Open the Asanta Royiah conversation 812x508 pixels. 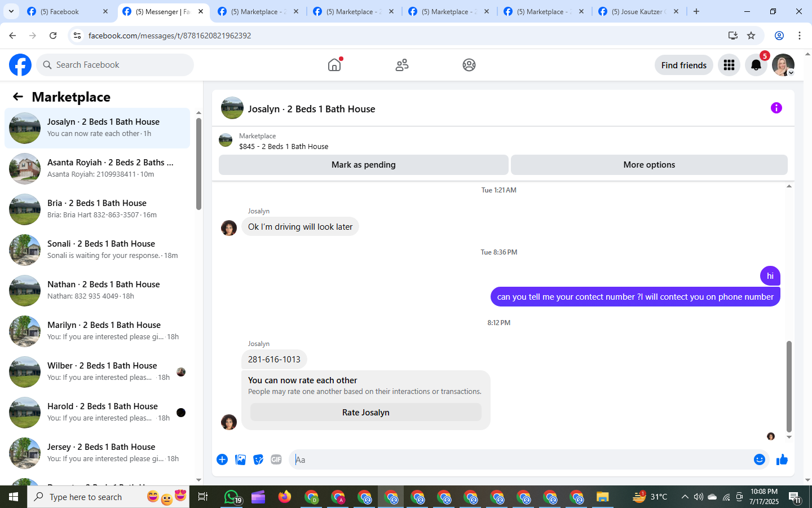(97, 169)
